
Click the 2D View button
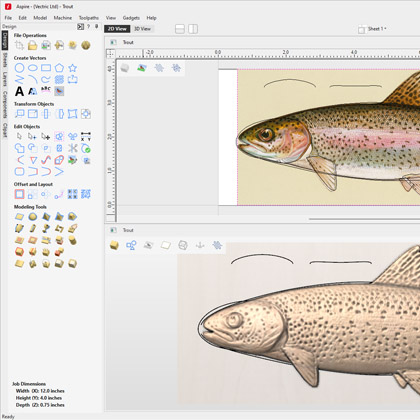point(117,29)
